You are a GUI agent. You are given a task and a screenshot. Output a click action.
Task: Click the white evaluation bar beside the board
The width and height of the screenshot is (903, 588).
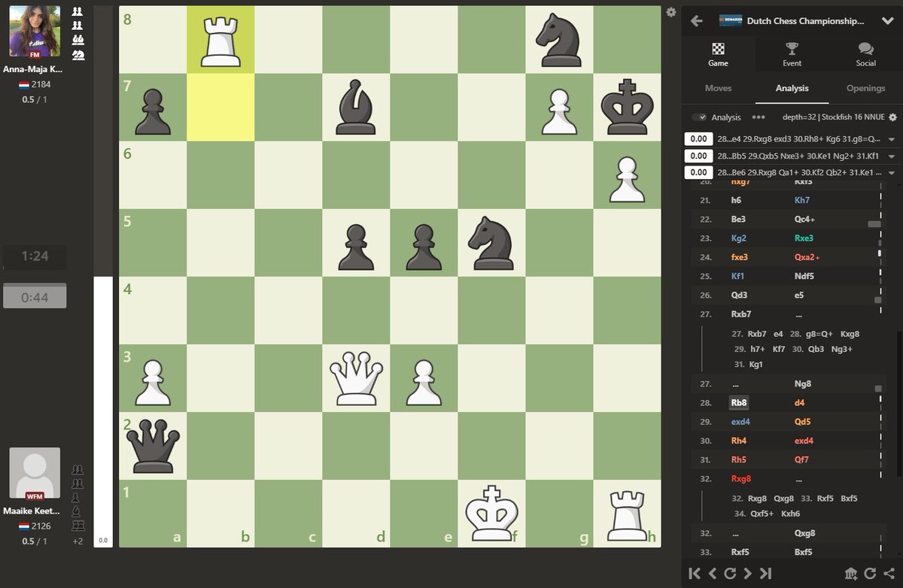coord(102,414)
